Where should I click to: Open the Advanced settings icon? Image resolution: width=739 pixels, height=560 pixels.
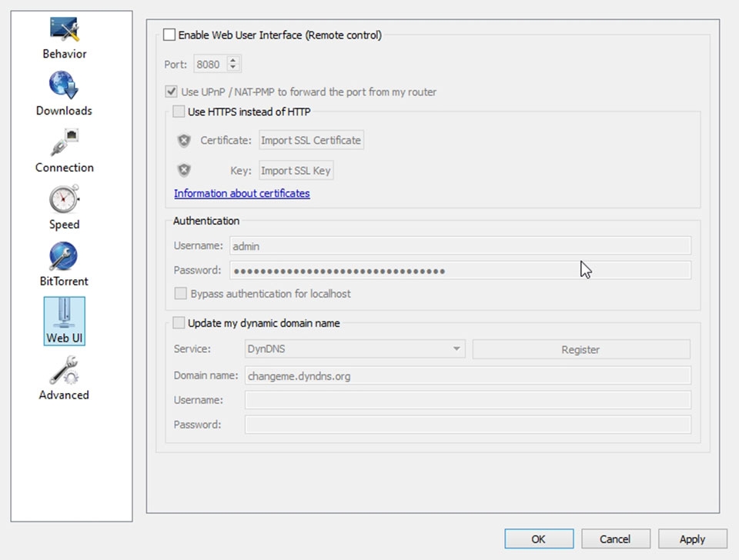[64, 378]
